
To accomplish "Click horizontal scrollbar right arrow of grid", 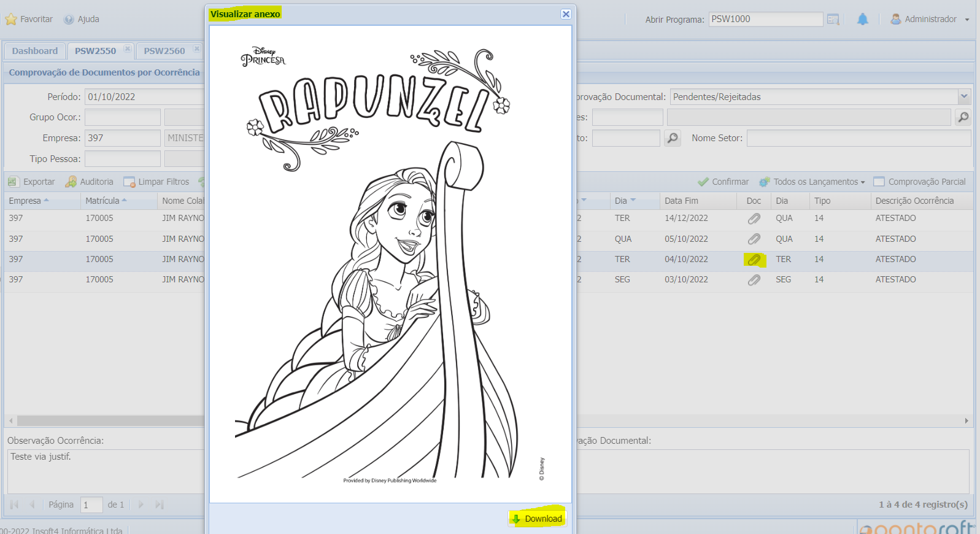I will click(966, 420).
